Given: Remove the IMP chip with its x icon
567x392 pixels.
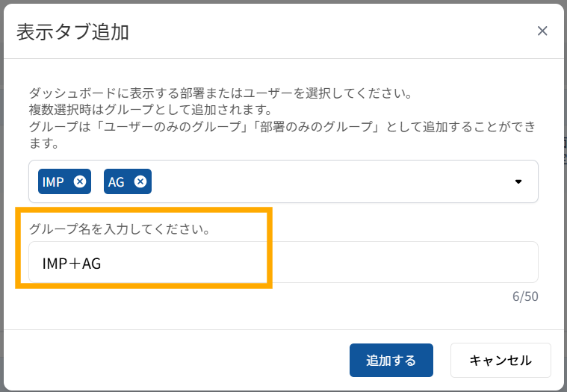Looking at the screenshot, I should pos(80,181).
